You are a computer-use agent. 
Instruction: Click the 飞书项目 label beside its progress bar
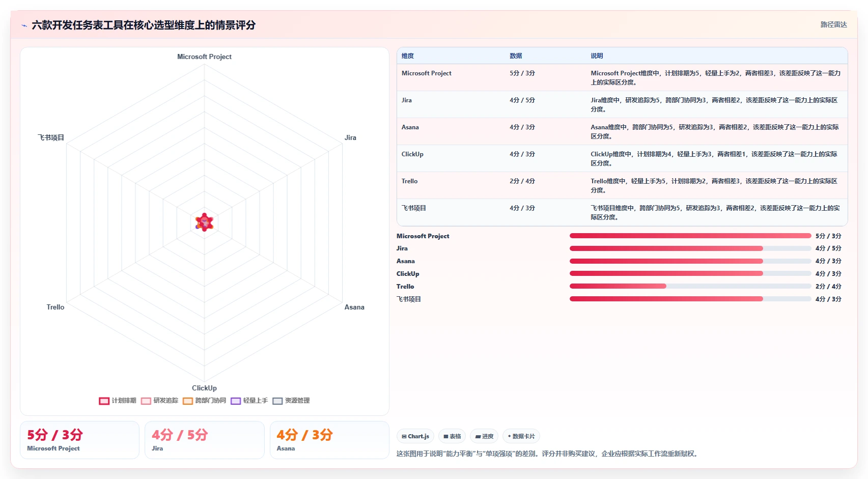[409, 299]
